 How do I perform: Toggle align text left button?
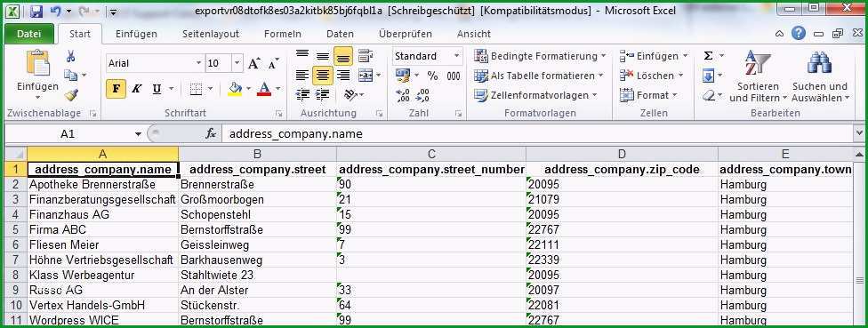[302, 75]
